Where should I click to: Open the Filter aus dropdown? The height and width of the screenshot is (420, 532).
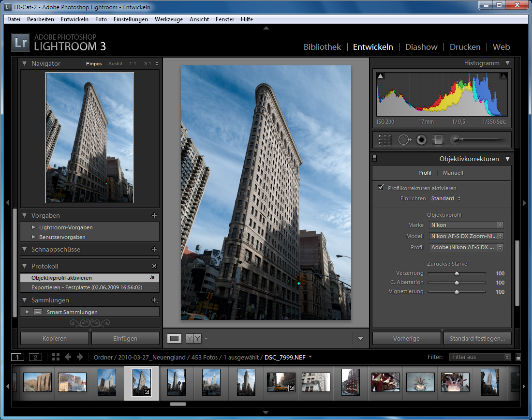pyautogui.click(x=480, y=357)
